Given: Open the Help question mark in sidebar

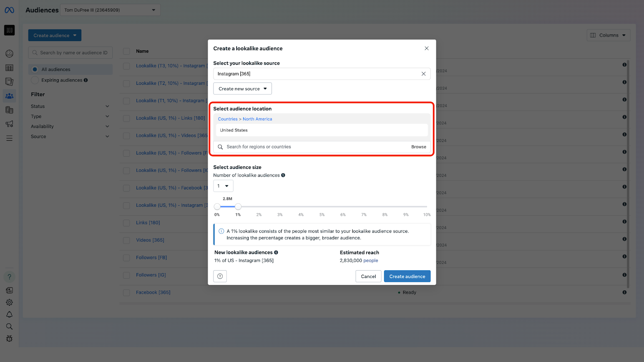Looking at the screenshot, I should click(x=9, y=277).
